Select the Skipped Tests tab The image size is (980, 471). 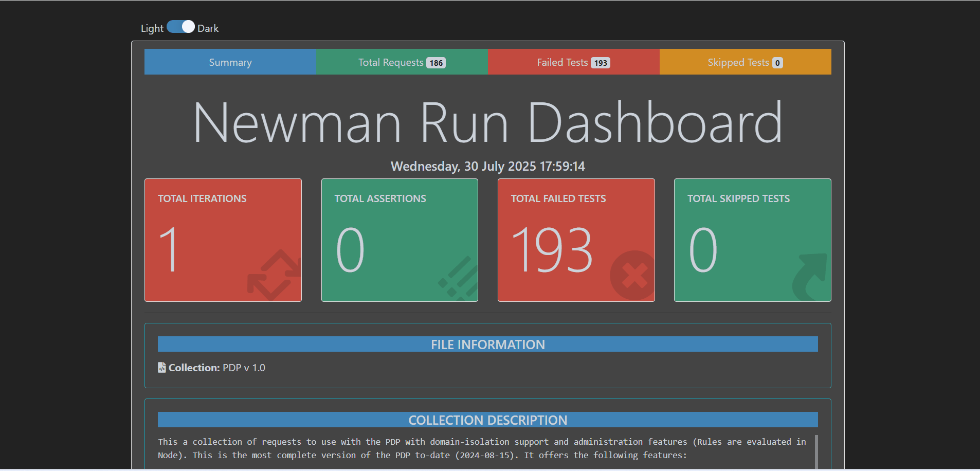click(738, 62)
